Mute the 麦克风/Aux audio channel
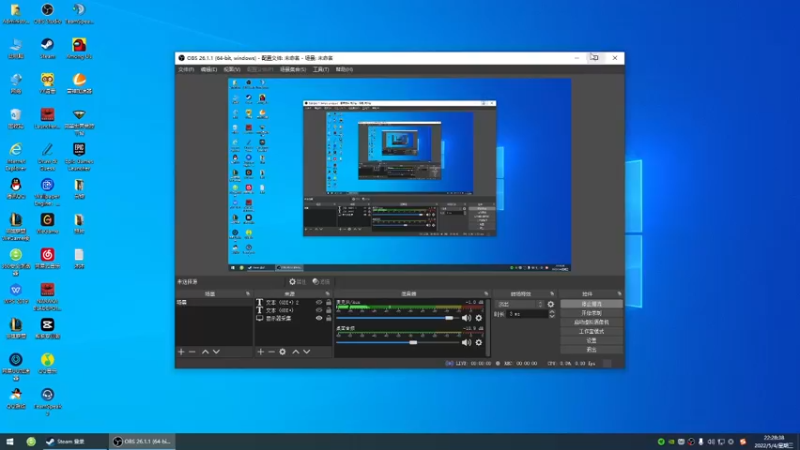This screenshot has height=450, width=800. [x=466, y=318]
